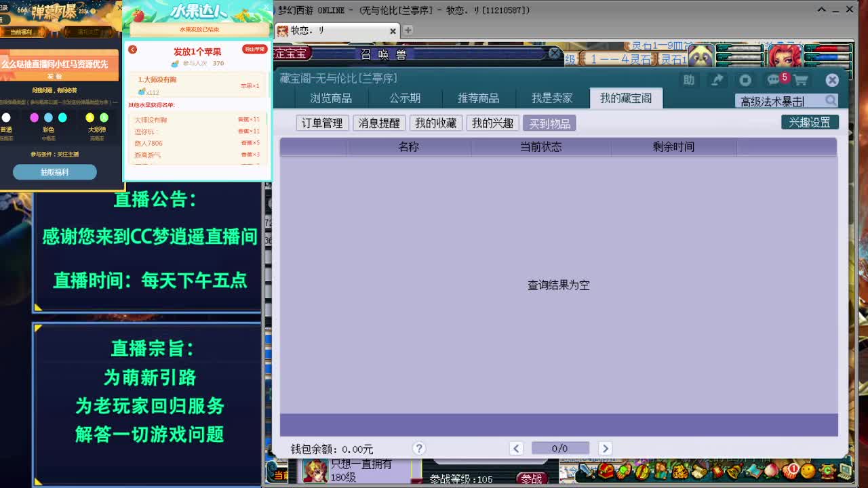868x488 pixels.
Task: Select the 我的藏宝阁 tab
Action: coord(626,98)
